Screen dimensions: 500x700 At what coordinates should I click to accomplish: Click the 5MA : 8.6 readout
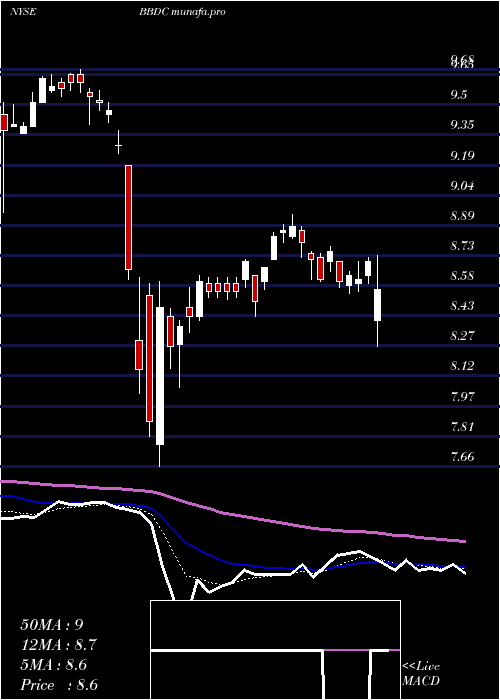click(53, 665)
